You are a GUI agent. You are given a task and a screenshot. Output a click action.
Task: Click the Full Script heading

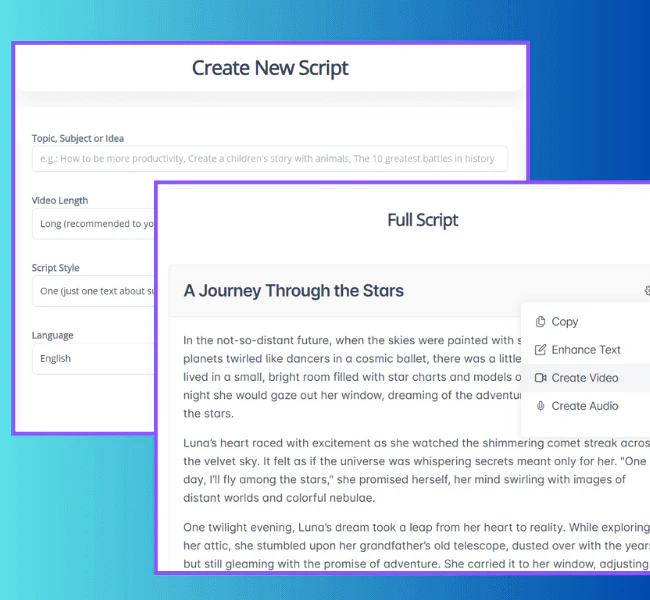[x=422, y=220]
